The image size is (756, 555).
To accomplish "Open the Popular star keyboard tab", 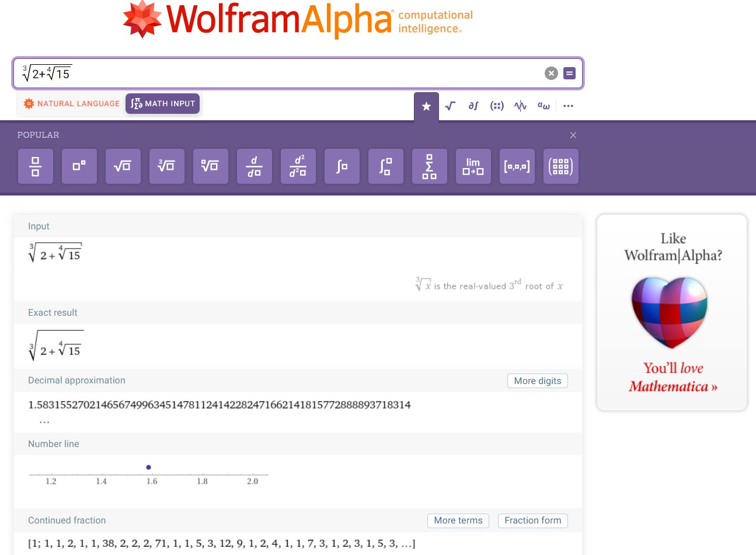I will 426,106.
